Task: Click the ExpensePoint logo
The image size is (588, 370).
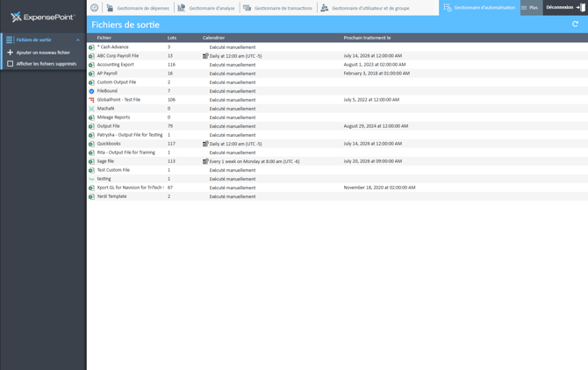Action: pos(43,17)
